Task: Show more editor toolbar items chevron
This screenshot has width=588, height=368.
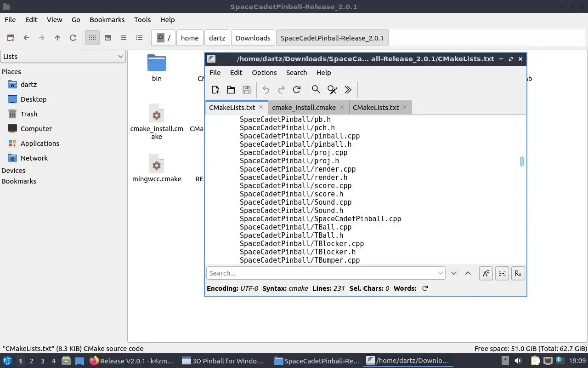Action: (348, 90)
